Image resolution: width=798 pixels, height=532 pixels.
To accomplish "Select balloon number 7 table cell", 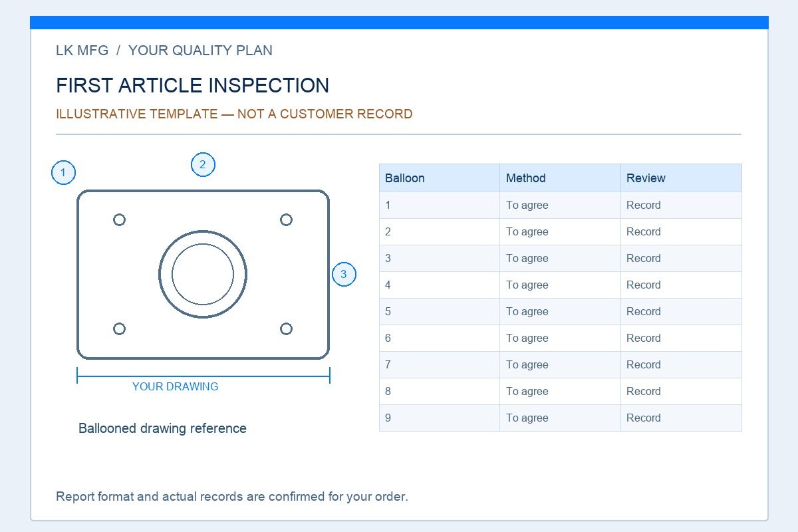I will 440,365.
